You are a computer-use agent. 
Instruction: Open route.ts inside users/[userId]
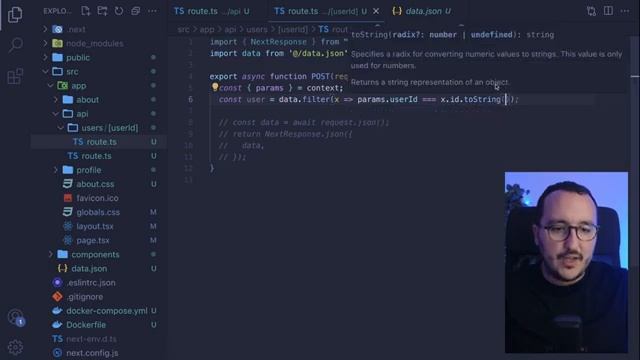99,142
